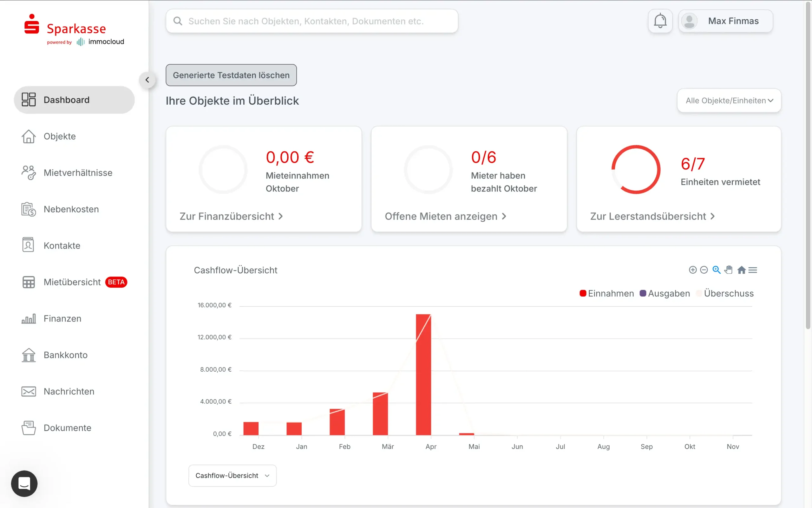Click Generierte Testdaten löschen button
812x508 pixels.
[231, 75]
